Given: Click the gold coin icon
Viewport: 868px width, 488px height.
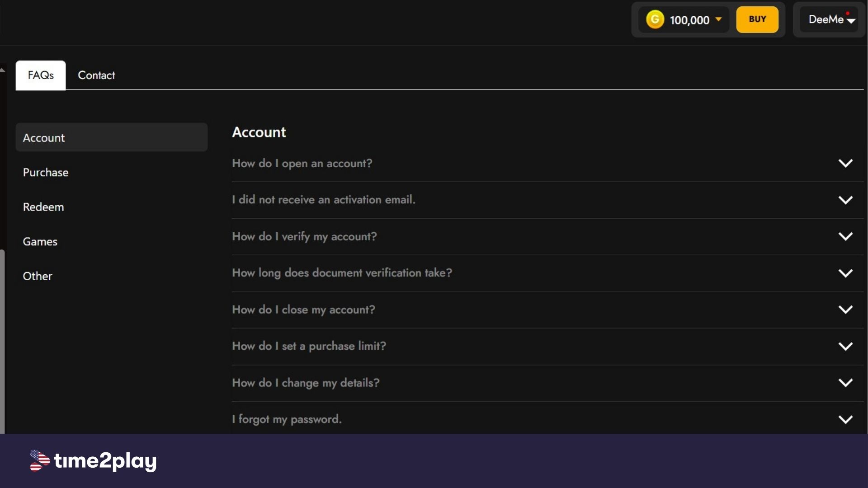Looking at the screenshot, I should pos(655,19).
